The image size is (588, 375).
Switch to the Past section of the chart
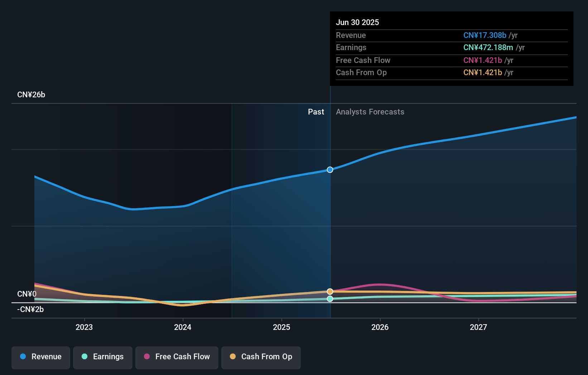point(316,112)
